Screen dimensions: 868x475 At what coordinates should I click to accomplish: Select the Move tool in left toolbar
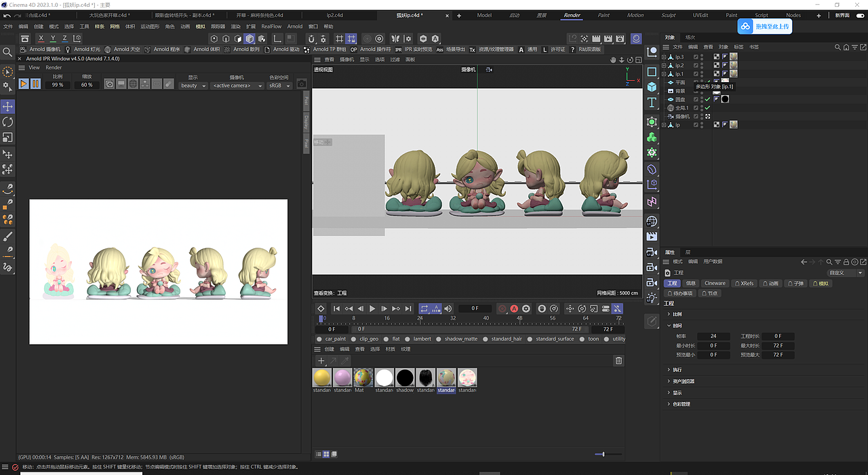tap(8, 107)
